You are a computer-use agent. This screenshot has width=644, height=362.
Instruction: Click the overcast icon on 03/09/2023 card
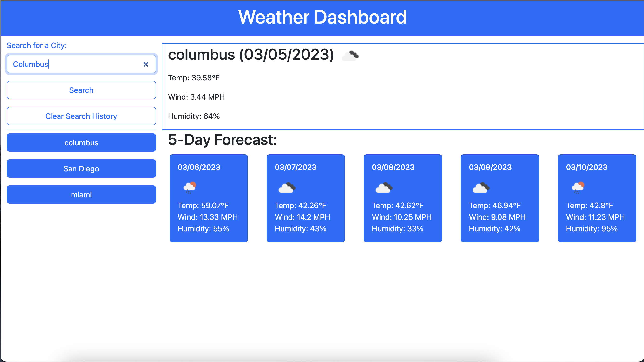(x=481, y=188)
